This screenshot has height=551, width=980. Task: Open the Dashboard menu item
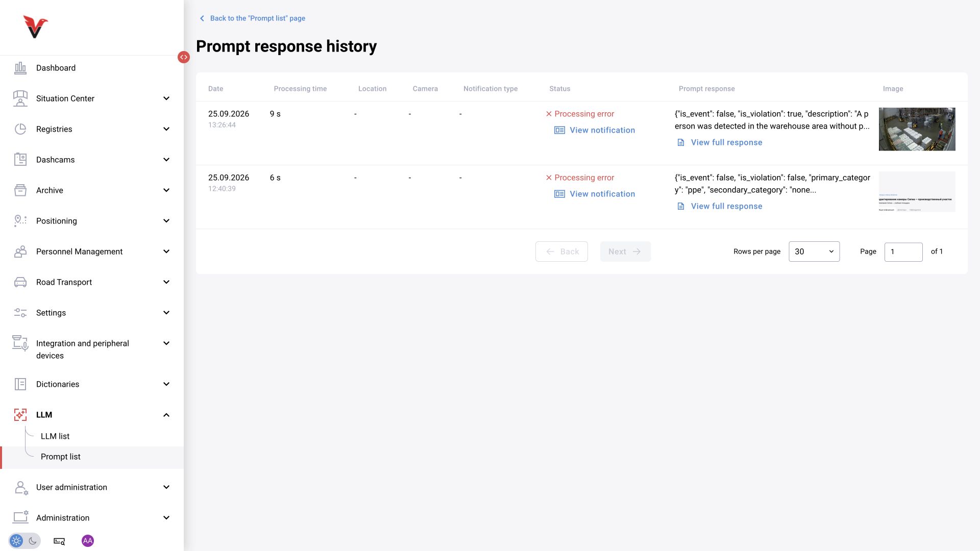[x=56, y=68]
